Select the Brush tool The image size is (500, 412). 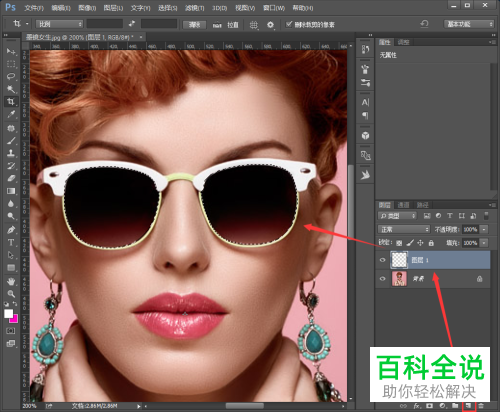pos(11,141)
